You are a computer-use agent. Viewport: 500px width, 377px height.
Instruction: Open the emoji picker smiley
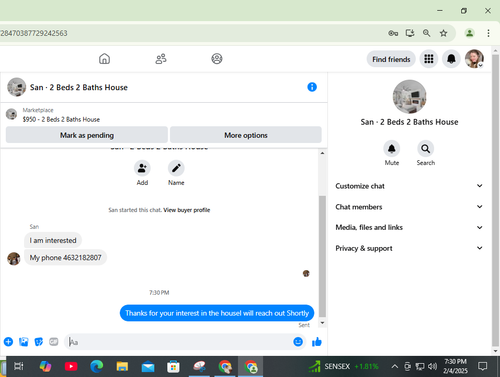298,342
